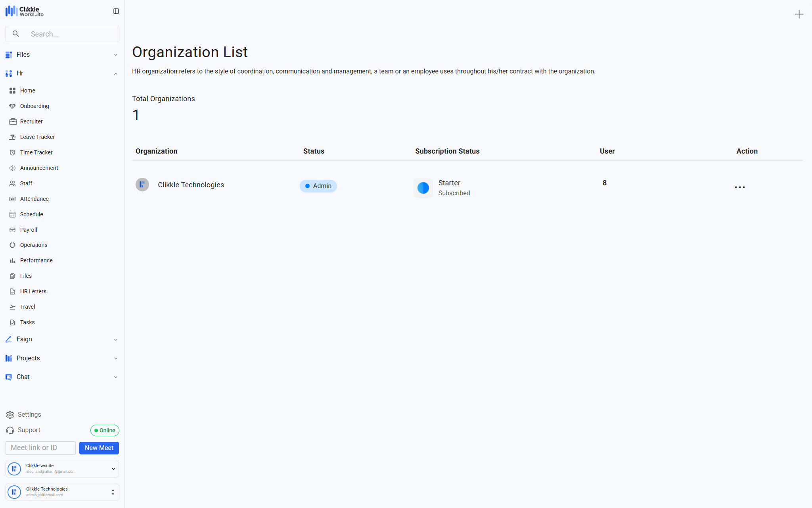
Task: Focus the Meet link or ID field
Action: (x=40, y=448)
